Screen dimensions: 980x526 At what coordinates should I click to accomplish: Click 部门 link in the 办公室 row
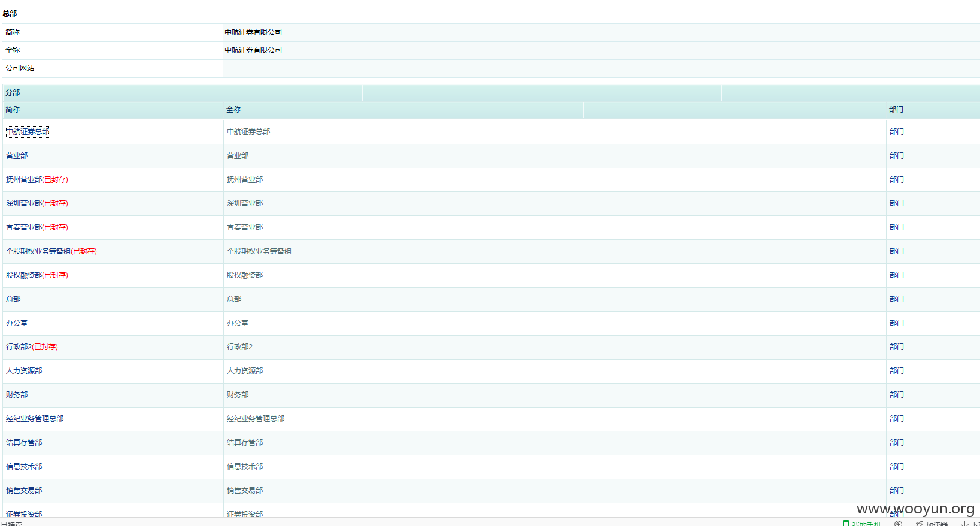(x=897, y=323)
